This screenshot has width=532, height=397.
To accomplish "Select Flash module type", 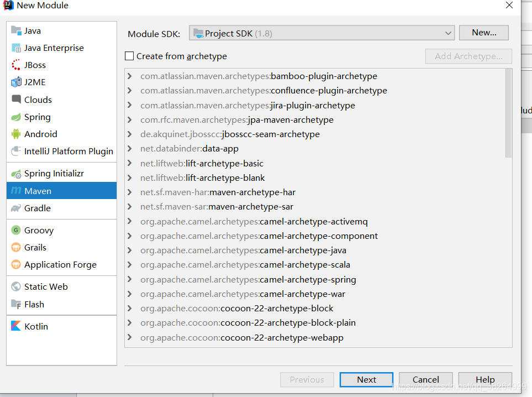I will (61, 304).
